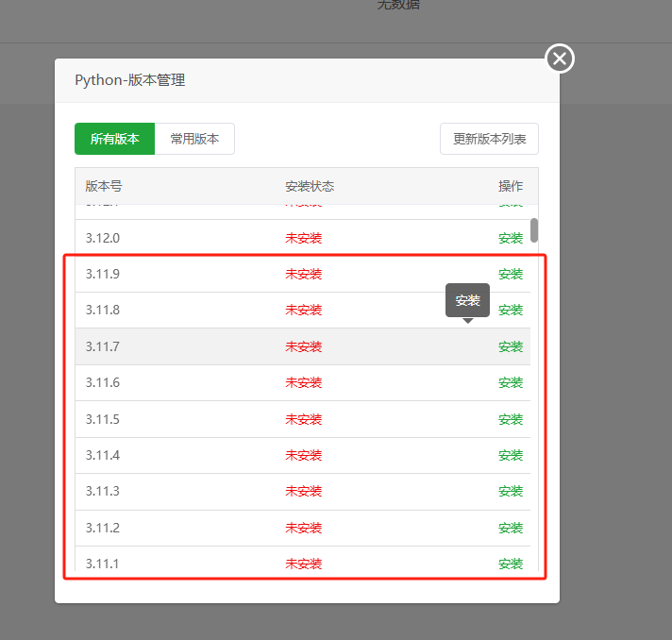
Task: Click 未安装 status in row 3.11.8
Action: pos(303,310)
